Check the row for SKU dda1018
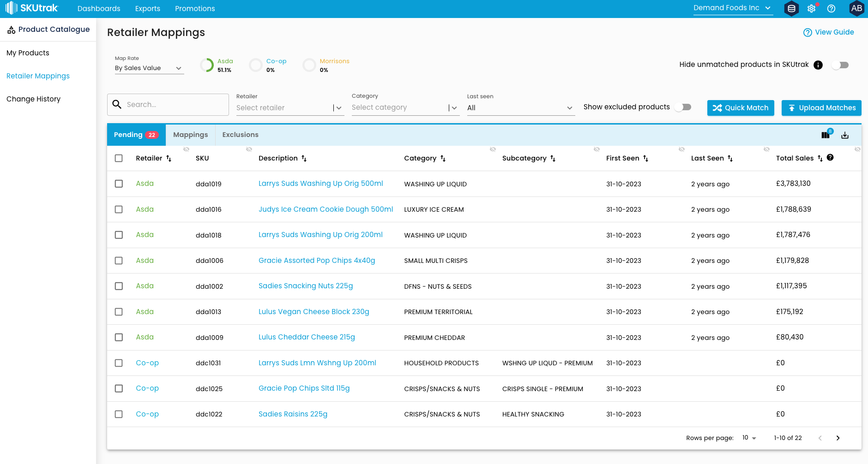868x464 pixels. 119,235
